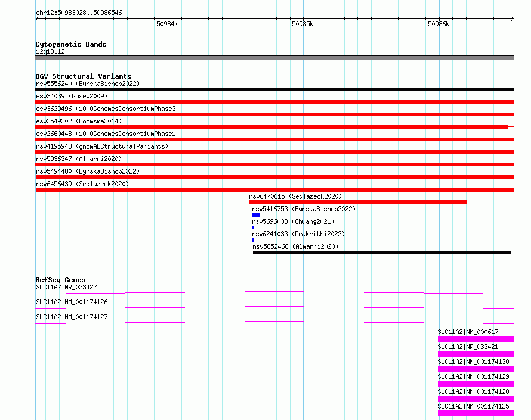Open variant nsv6241033 (Prakrithi2022) label
This screenshot has height=420, width=531.
pyautogui.click(x=298, y=234)
